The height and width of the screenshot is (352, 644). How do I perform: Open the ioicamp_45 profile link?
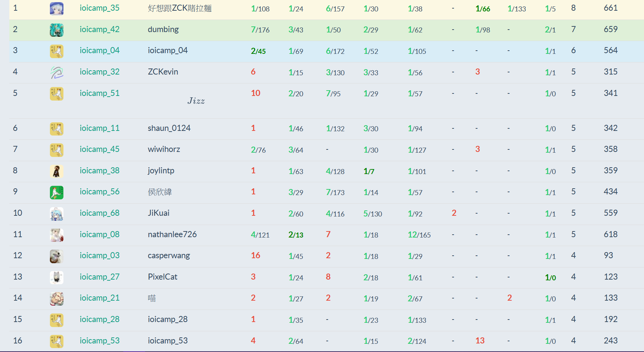(99, 149)
